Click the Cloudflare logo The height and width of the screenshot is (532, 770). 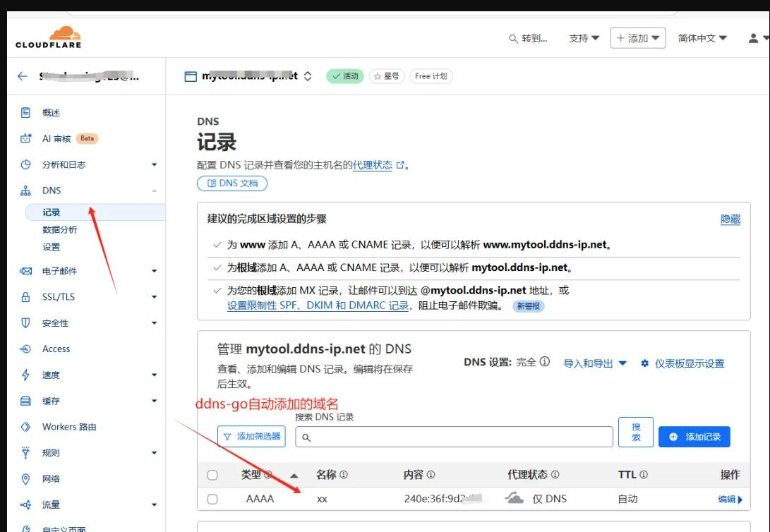[x=48, y=38]
